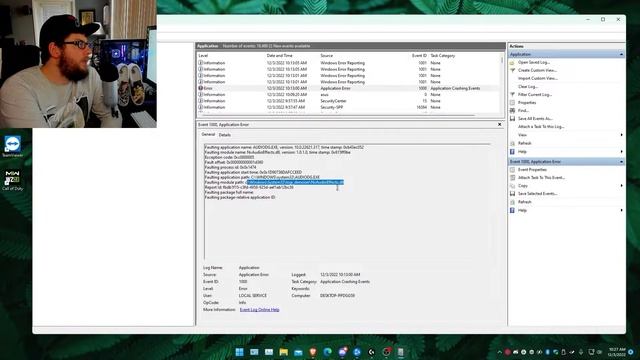Viewport: 640px width, 360px height.
Task: Click the Exception code line
Action: (229, 157)
